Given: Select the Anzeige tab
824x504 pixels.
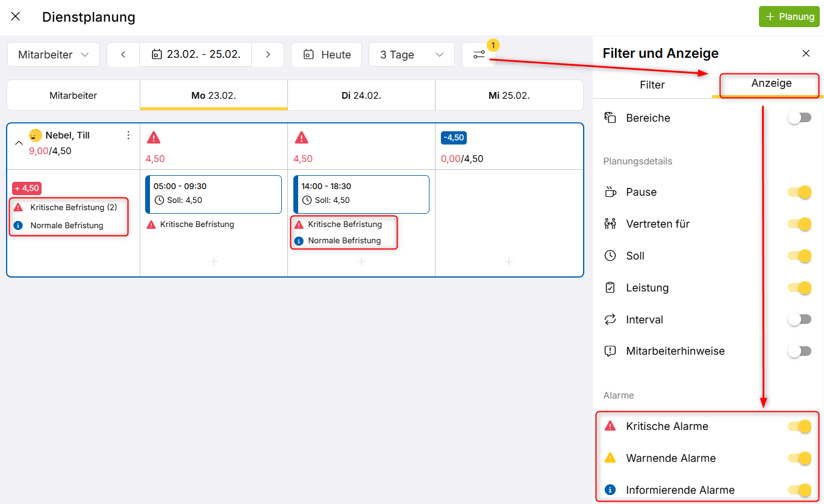Looking at the screenshot, I should 771,84.
